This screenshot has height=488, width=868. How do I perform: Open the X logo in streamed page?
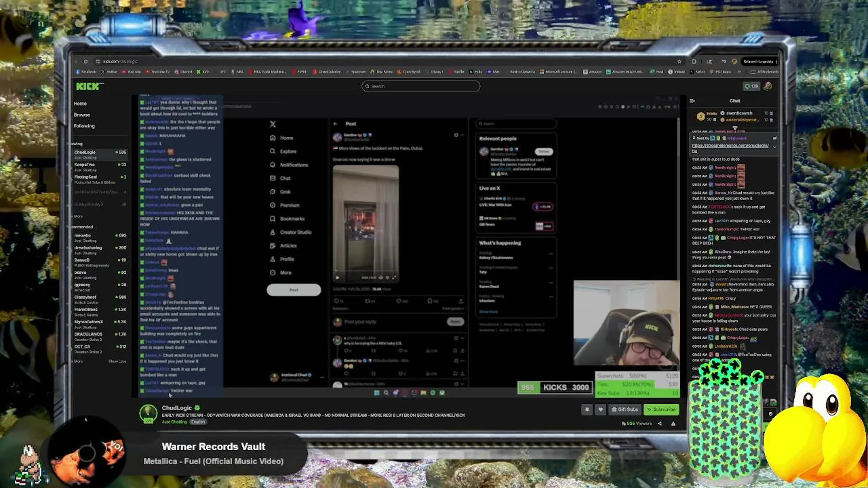(x=273, y=124)
